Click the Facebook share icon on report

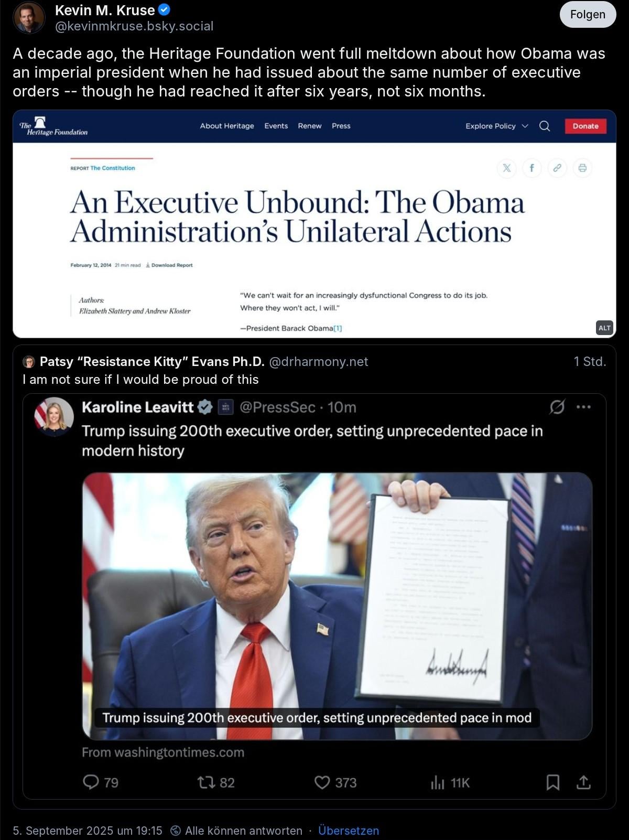[532, 168]
